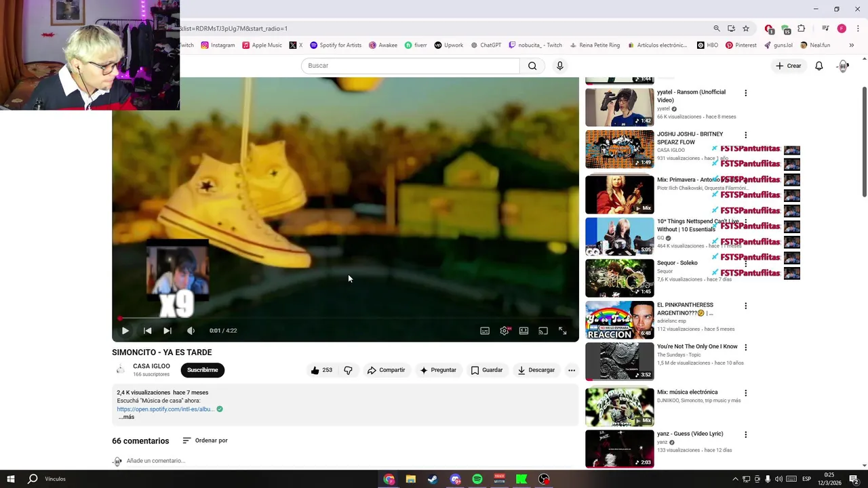
Task: Open the Instagram bookmark
Action: pyautogui.click(x=218, y=45)
